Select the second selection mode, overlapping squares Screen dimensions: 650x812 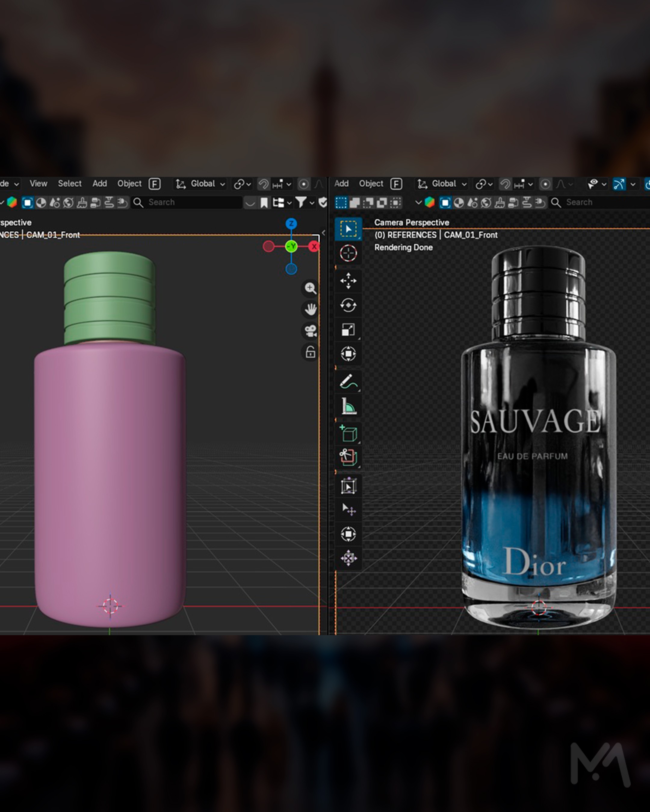(354, 203)
